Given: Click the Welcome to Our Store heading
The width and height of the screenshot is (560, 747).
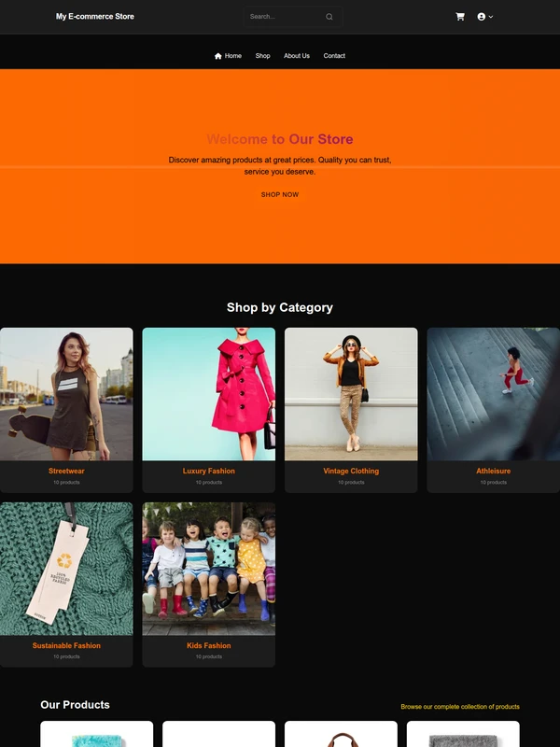Looking at the screenshot, I should click(280, 139).
